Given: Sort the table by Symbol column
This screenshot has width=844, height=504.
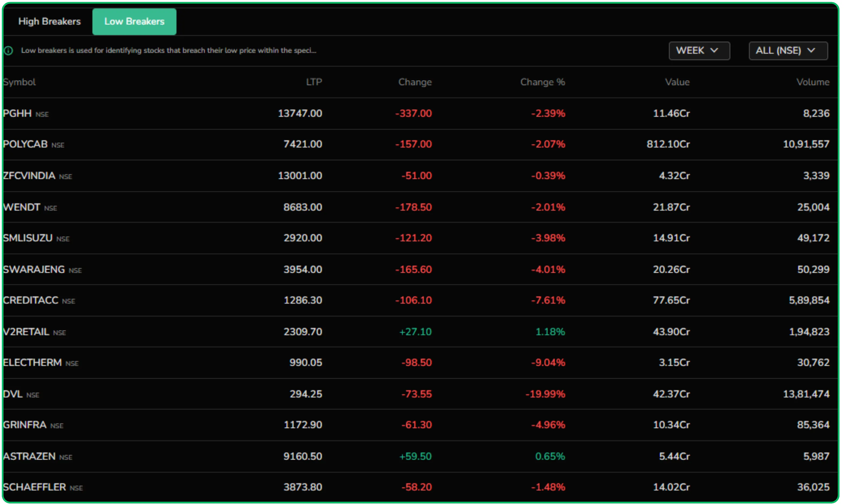Looking at the screenshot, I should pos(19,82).
